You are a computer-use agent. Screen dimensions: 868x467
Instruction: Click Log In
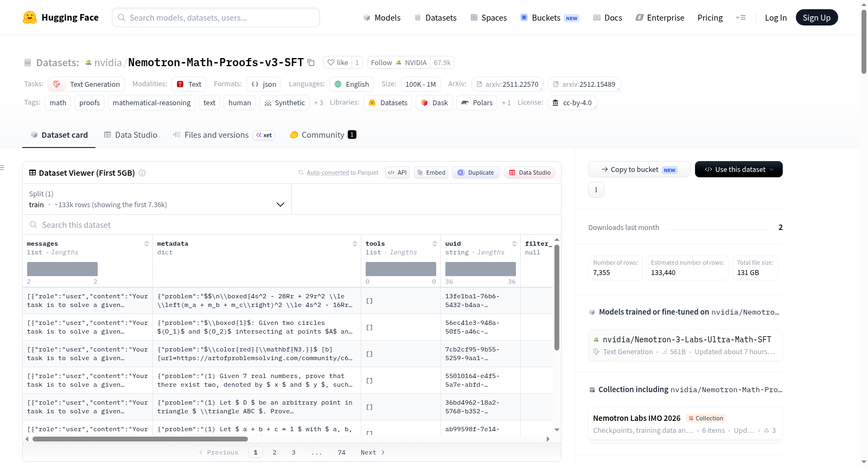776,17
